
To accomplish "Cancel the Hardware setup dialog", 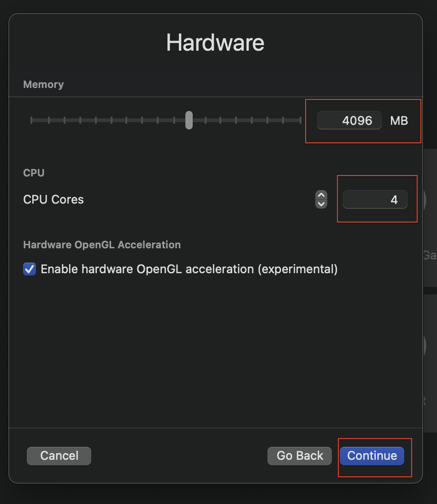I will coord(59,456).
